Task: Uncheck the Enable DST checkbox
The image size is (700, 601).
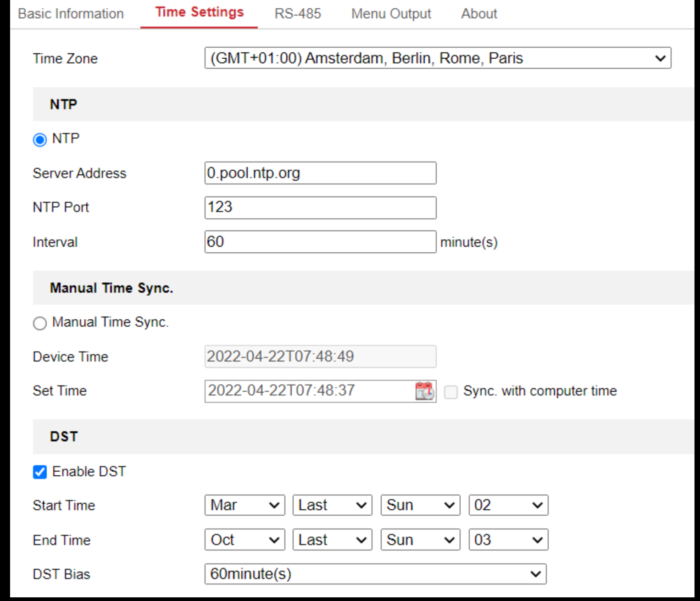Action: [40, 472]
